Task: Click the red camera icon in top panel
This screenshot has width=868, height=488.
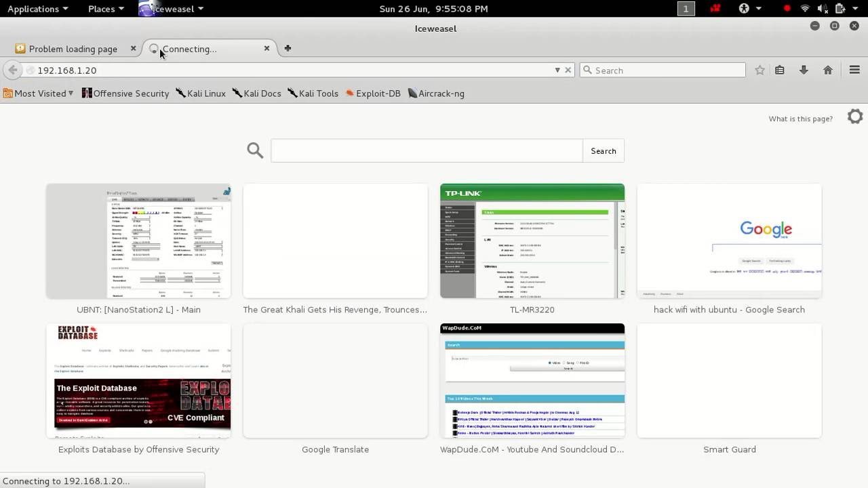Action: (x=715, y=9)
